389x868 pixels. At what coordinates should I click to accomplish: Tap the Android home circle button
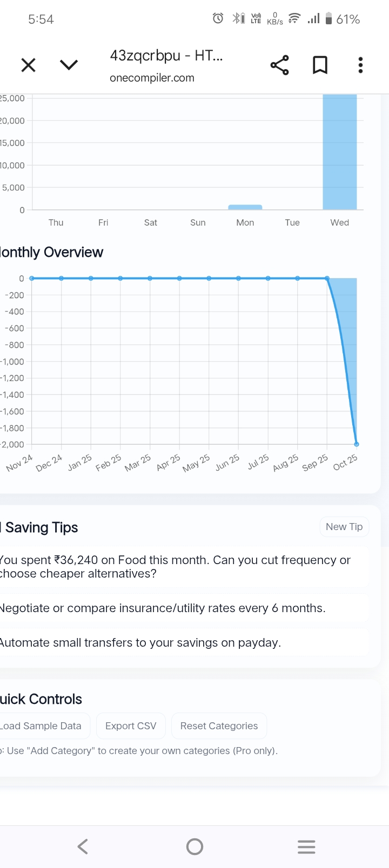pyautogui.click(x=194, y=846)
